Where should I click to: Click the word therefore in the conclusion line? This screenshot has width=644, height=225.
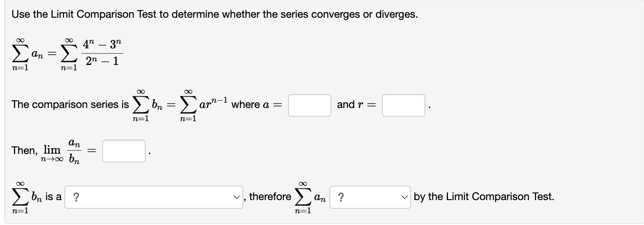click(x=270, y=197)
